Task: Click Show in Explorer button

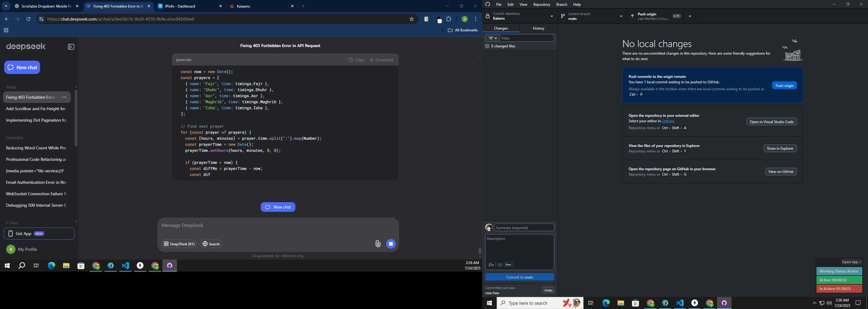Action: 780,148
